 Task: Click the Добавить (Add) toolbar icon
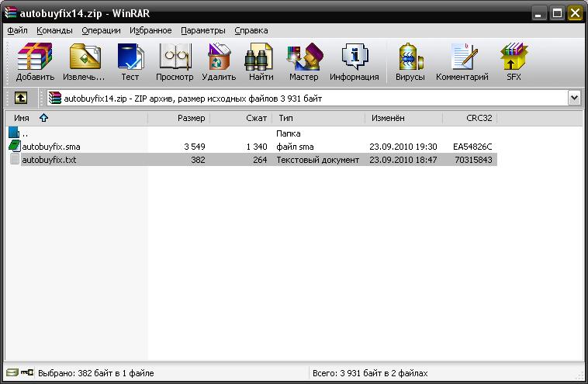coord(35,57)
